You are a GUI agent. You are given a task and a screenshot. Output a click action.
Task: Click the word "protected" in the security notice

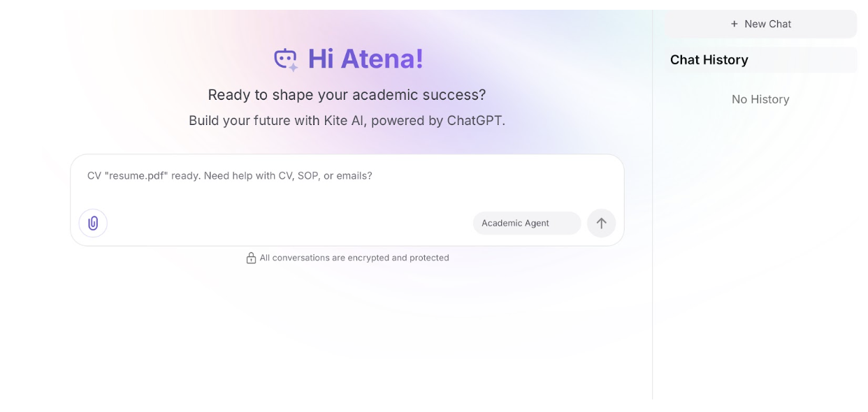(x=429, y=258)
